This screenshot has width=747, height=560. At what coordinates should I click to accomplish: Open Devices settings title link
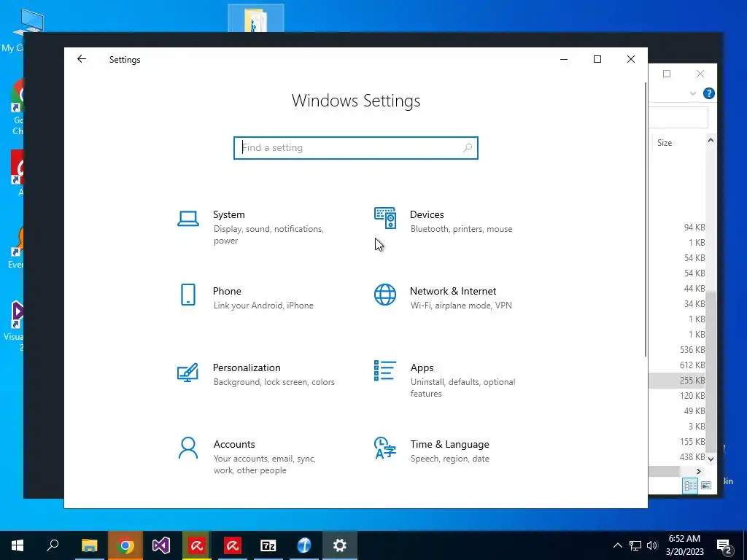[x=427, y=214]
